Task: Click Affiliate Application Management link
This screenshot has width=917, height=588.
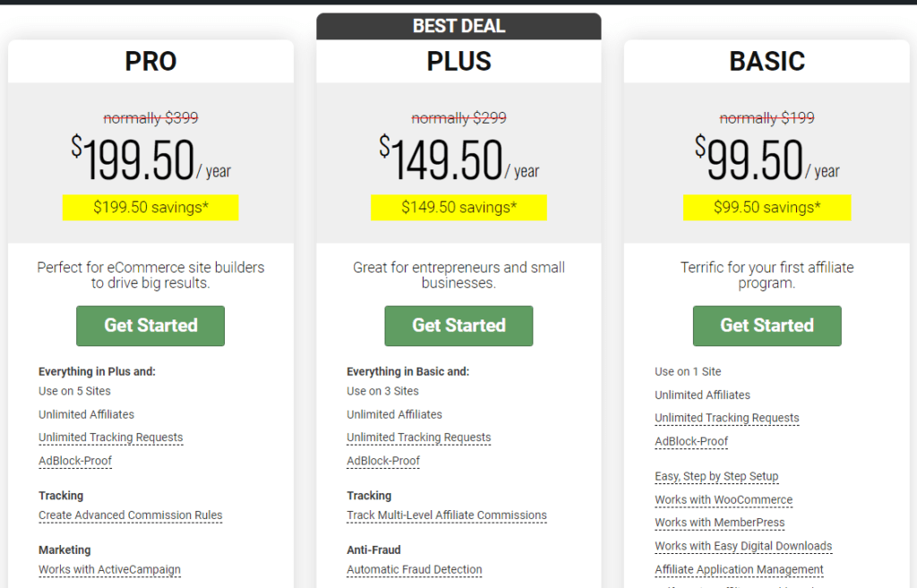Action: coord(739,570)
